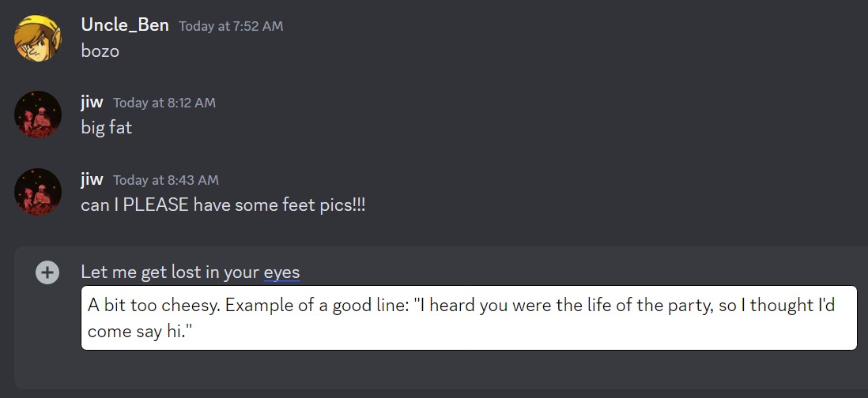Focus the message input with 'Let me get'
Image resolution: width=868 pixels, height=398 pixels.
(x=191, y=272)
